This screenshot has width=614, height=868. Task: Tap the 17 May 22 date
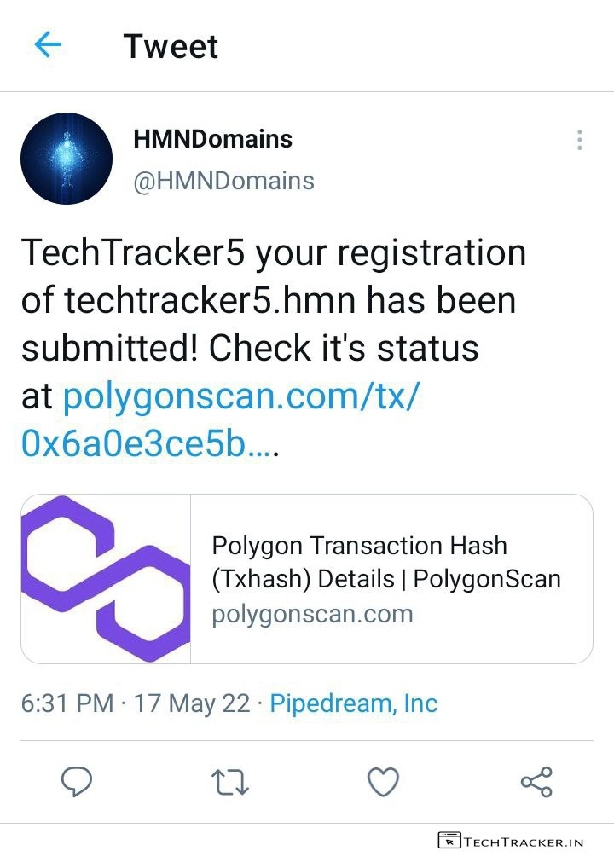pyautogui.click(x=192, y=703)
